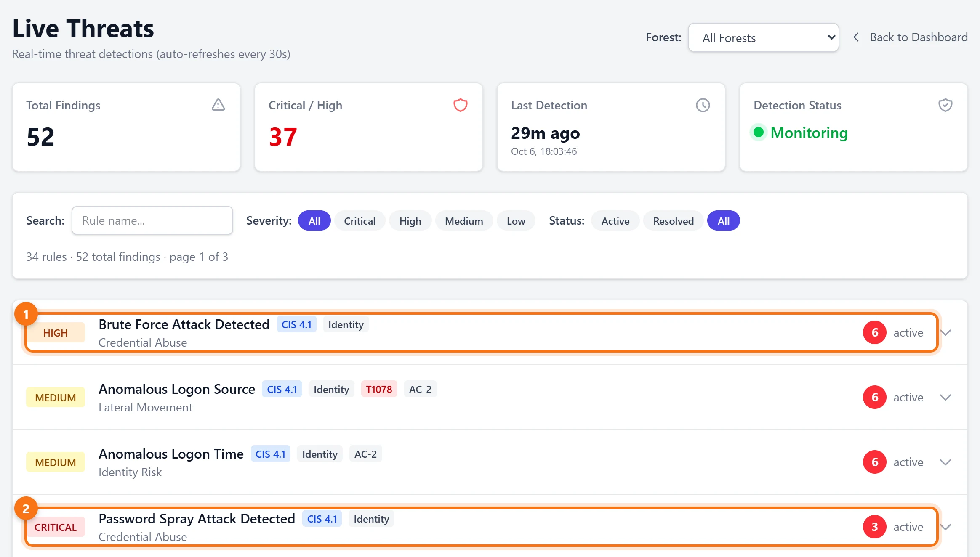Click the T1078 tag on Anomalous Logon Source

(x=379, y=389)
